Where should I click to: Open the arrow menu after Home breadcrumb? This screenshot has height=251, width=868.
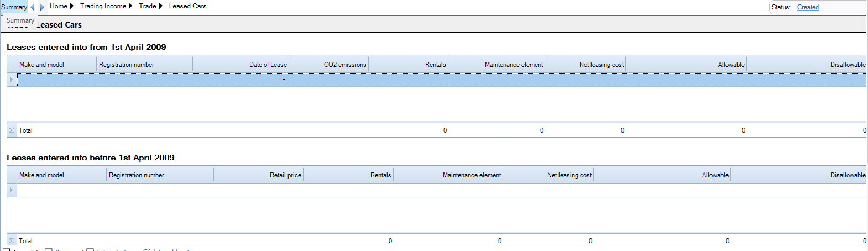[x=72, y=6]
